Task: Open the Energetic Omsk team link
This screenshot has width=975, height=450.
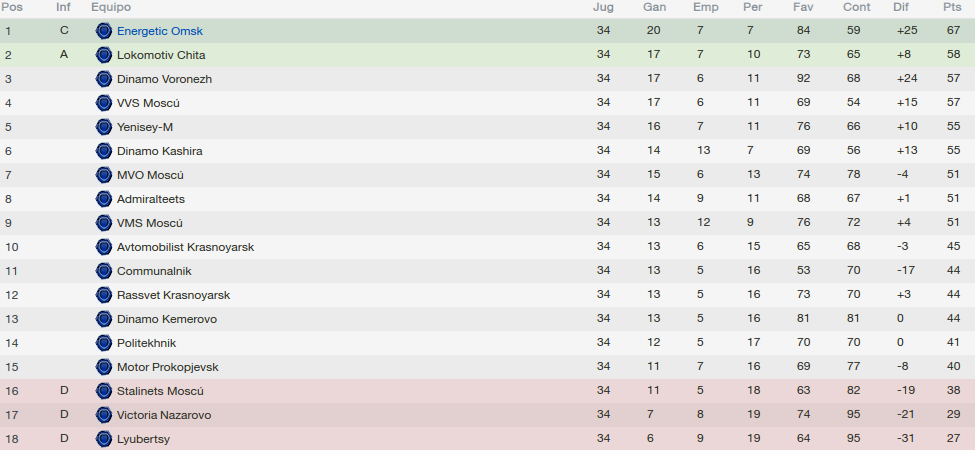Action: click(x=160, y=31)
